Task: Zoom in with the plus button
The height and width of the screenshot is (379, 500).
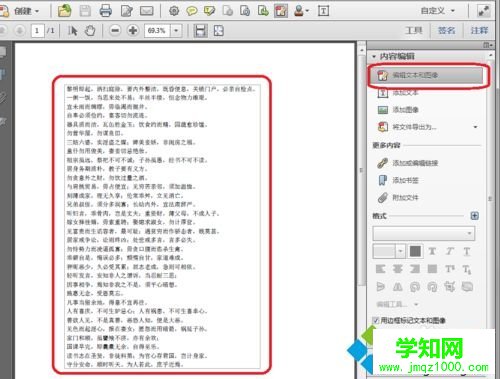Action: [133, 31]
